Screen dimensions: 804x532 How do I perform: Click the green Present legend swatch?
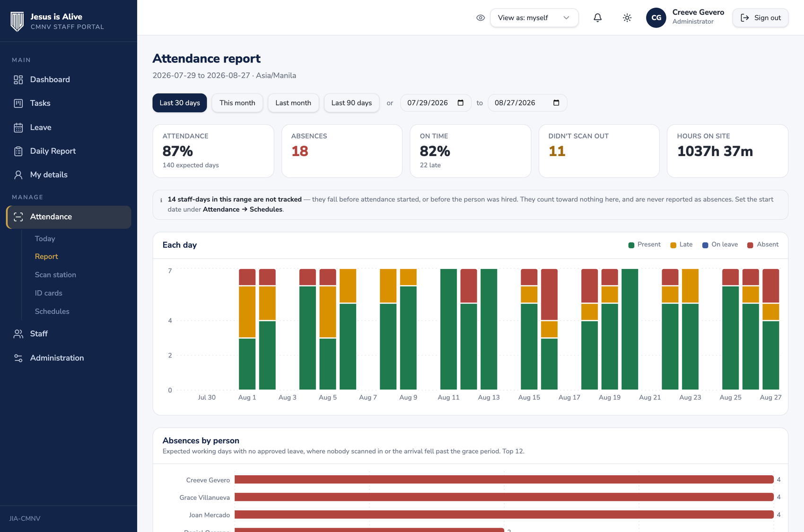coord(631,245)
